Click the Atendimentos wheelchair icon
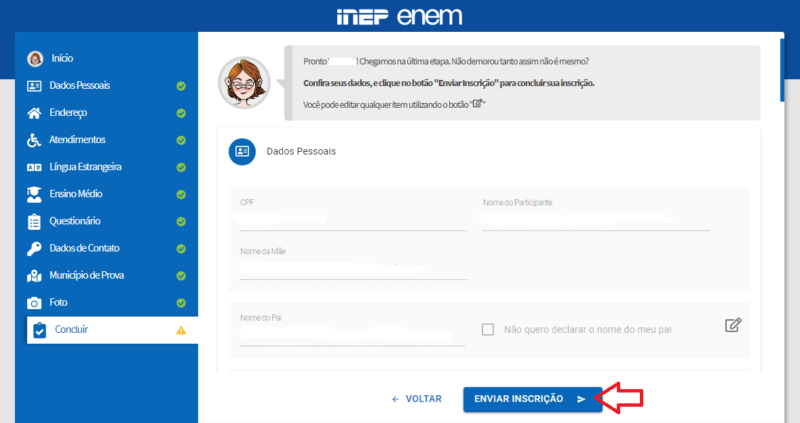800x423 pixels. 35,140
